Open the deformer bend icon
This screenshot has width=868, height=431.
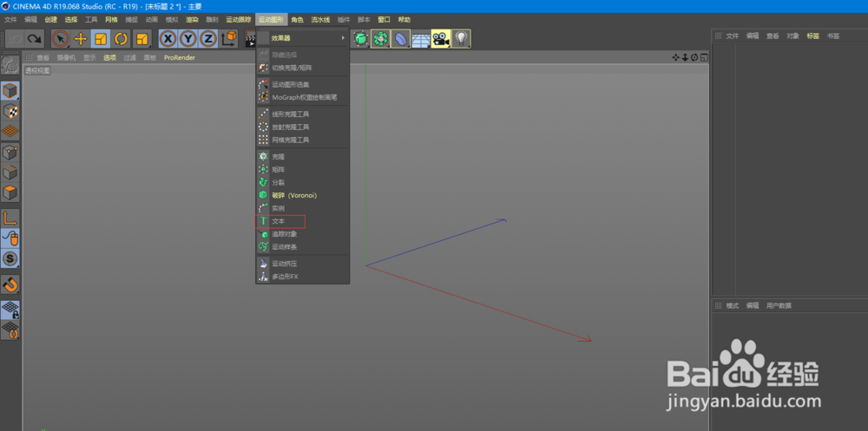click(401, 39)
